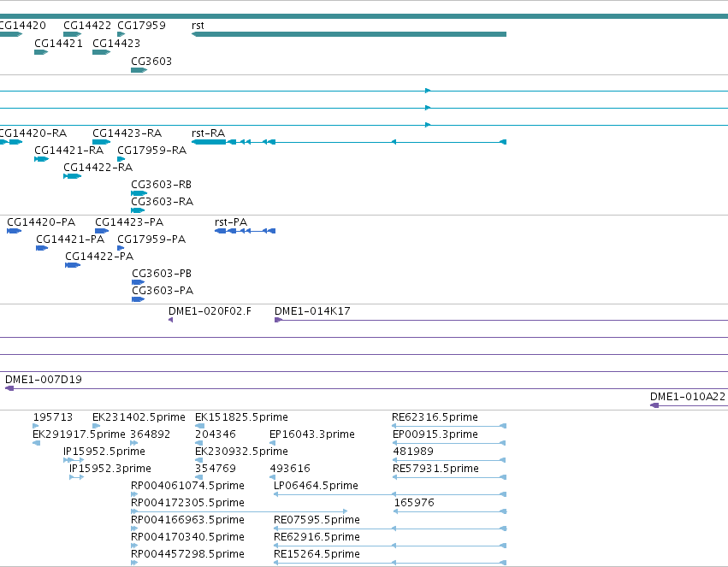Click the RP004166963.5prime EST label
This screenshot has height=567, width=728.
click(x=187, y=521)
